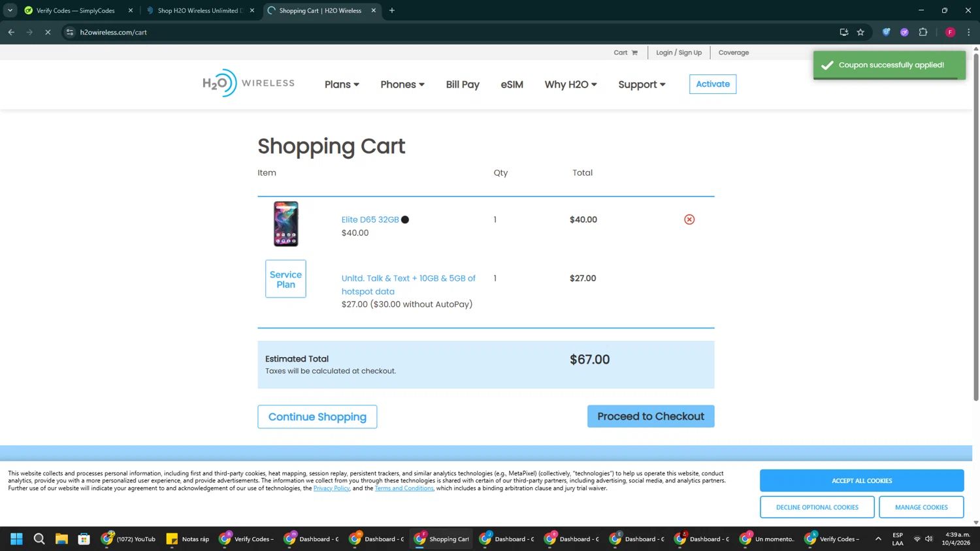Expand the Plans menu

[x=342, y=84]
